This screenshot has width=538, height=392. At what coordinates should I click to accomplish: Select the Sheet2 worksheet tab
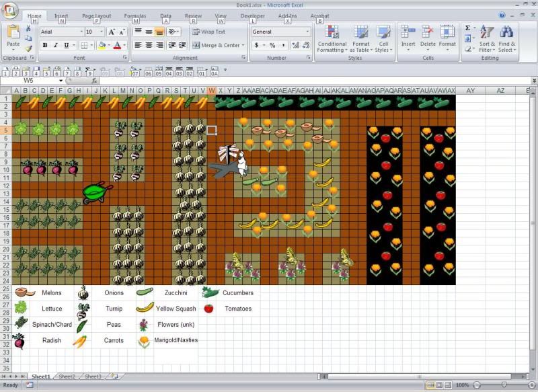click(67, 377)
